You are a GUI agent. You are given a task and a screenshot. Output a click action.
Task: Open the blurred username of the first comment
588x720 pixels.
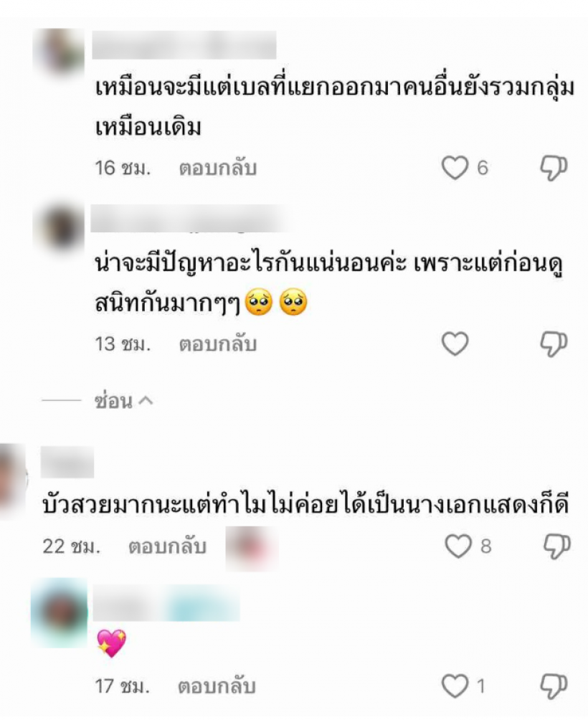pyautogui.click(x=184, y=45)
